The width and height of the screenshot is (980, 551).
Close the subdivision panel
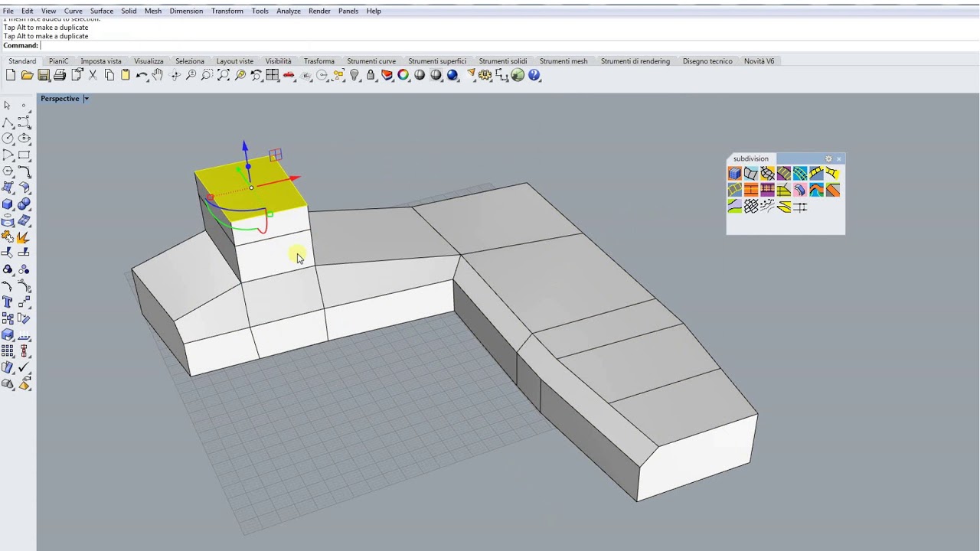839,159
